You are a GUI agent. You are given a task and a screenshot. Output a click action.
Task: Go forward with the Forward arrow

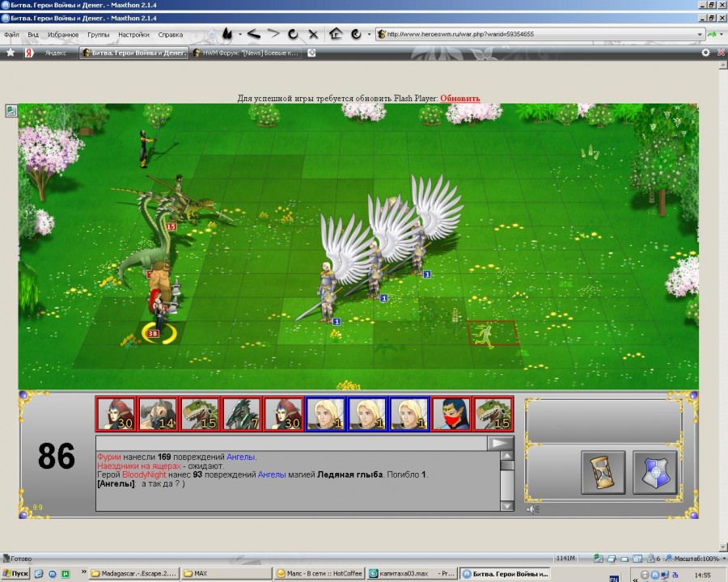pos(273,33)
